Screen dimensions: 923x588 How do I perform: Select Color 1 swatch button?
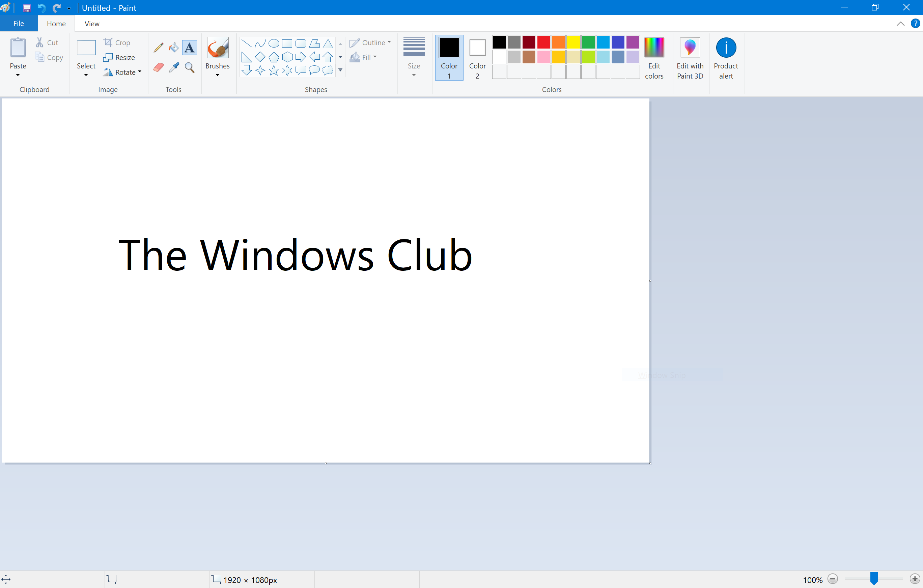click(x=449, y=57)
